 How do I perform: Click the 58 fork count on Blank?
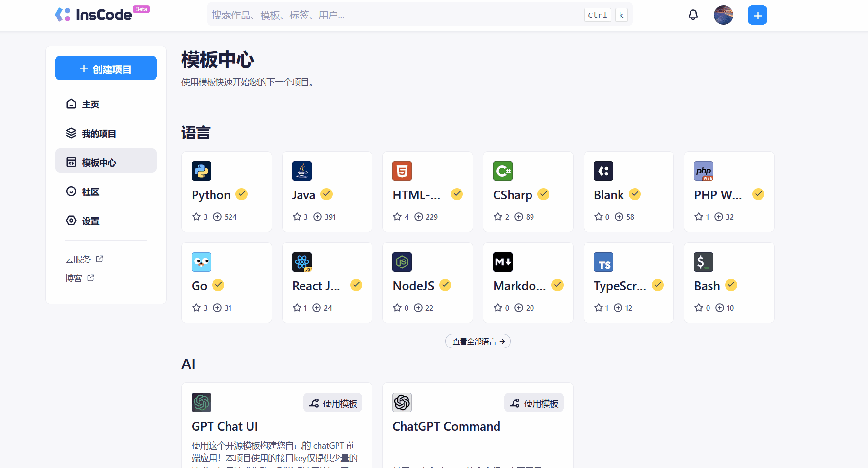[x=630, y=217]
